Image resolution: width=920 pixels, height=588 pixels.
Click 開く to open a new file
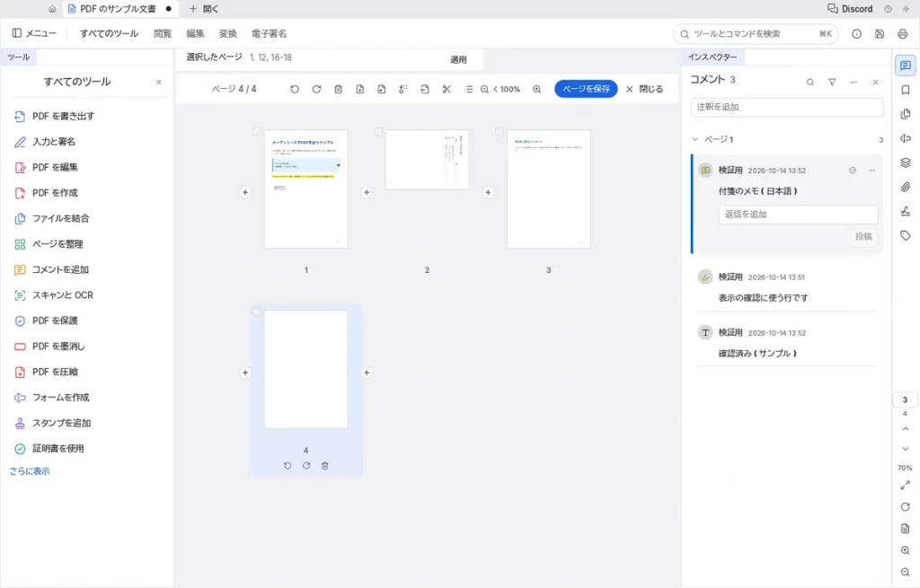pos(204,9)
